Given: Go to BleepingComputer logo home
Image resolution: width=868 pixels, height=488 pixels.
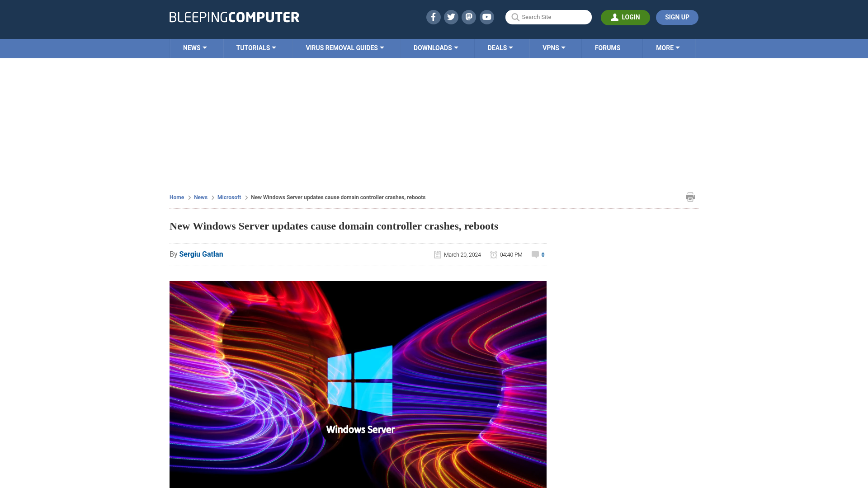Looking at the screenshot, I should (234, 17).
